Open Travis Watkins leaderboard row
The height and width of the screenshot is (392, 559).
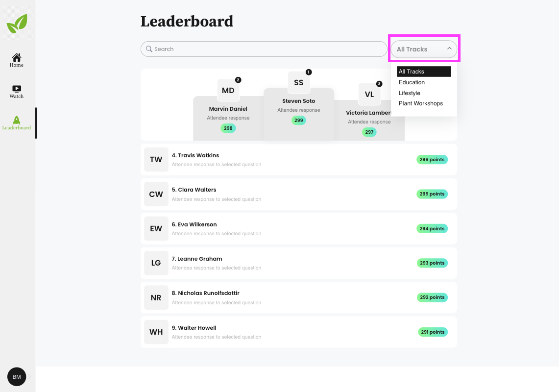[299, 159]
